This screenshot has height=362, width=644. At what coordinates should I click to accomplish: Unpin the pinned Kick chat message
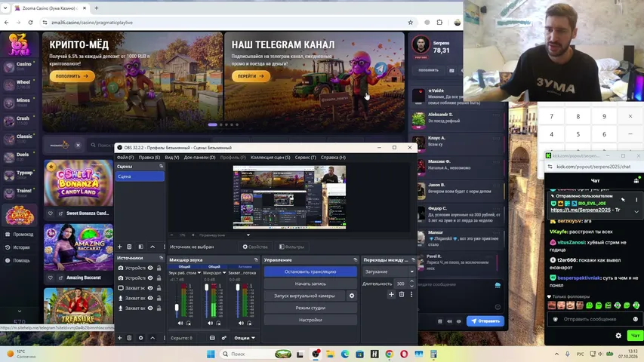(623, 200)
